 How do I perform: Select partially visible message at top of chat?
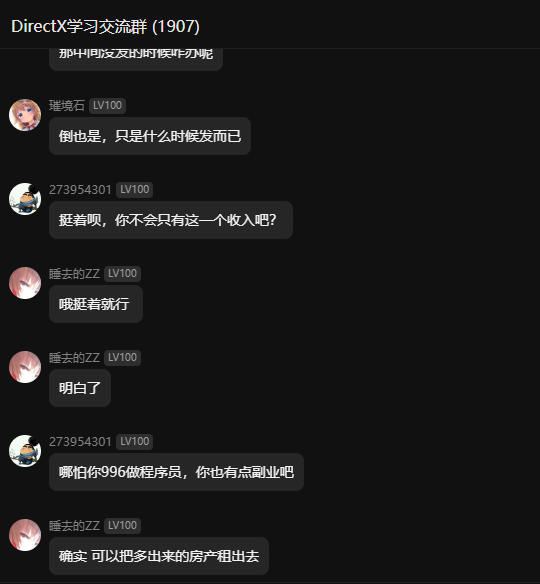[136, 59]
